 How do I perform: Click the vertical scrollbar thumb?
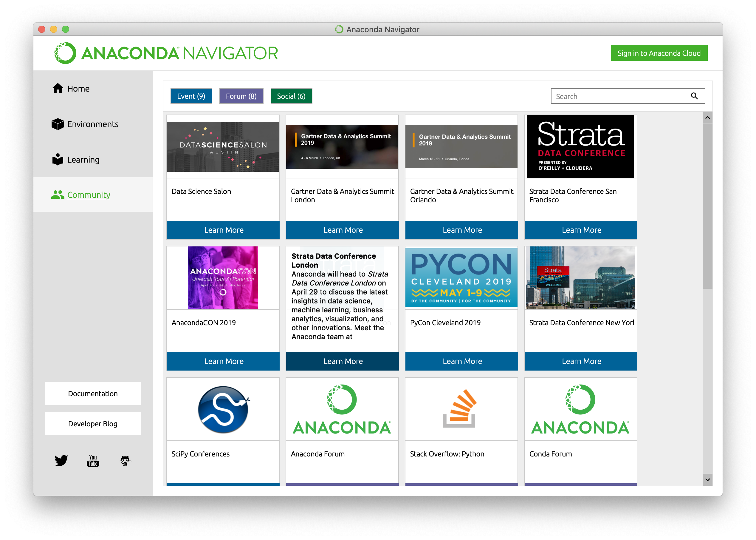(x=707, y=206)
